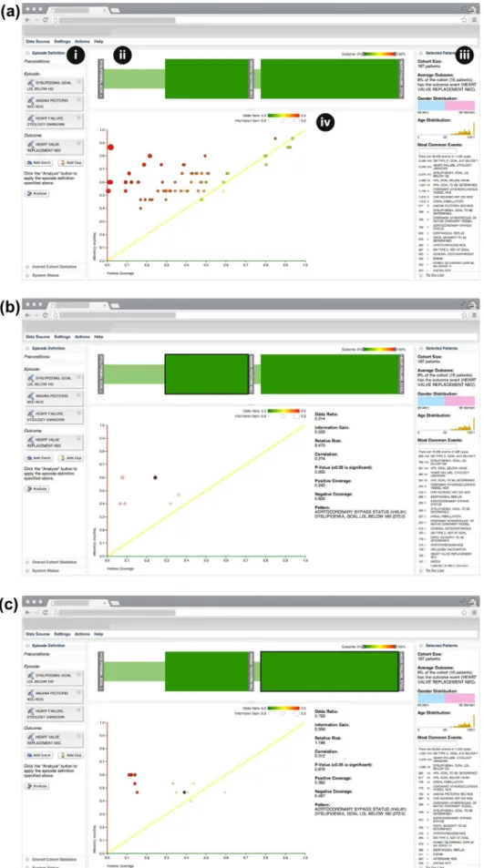Click browser back arrow in panel (b)
The height and width of the screenshot is (868, 484).
[x=27, y=314]
